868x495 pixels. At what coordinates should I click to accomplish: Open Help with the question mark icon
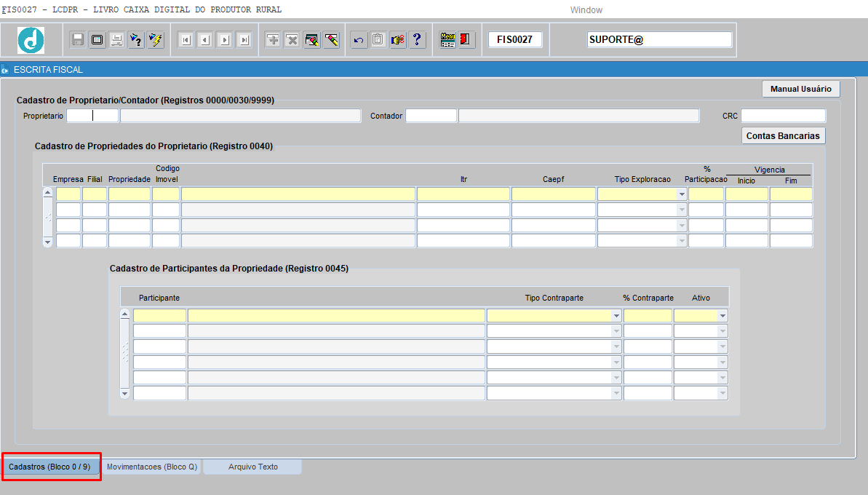tap(417, 40)
